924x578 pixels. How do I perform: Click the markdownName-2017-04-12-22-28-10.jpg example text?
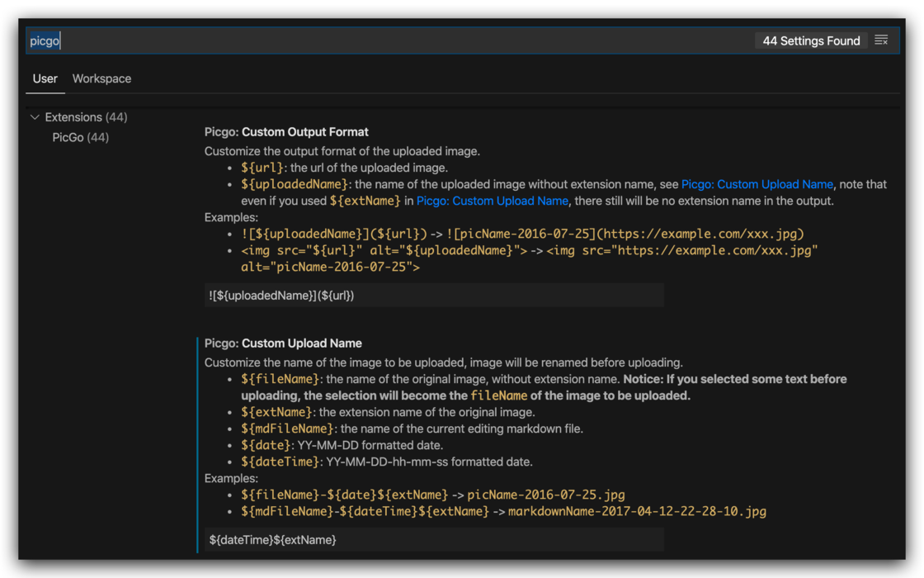click(637, 511)
